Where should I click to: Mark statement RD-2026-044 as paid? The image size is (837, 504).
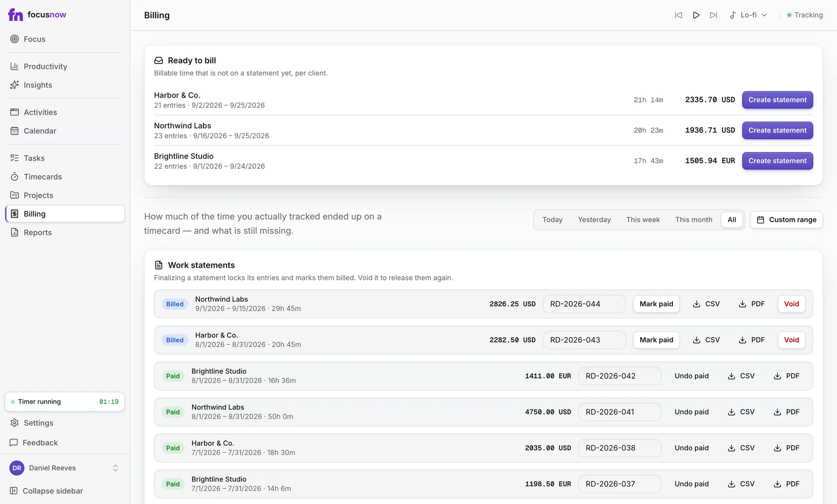click(x=656, y=304)
